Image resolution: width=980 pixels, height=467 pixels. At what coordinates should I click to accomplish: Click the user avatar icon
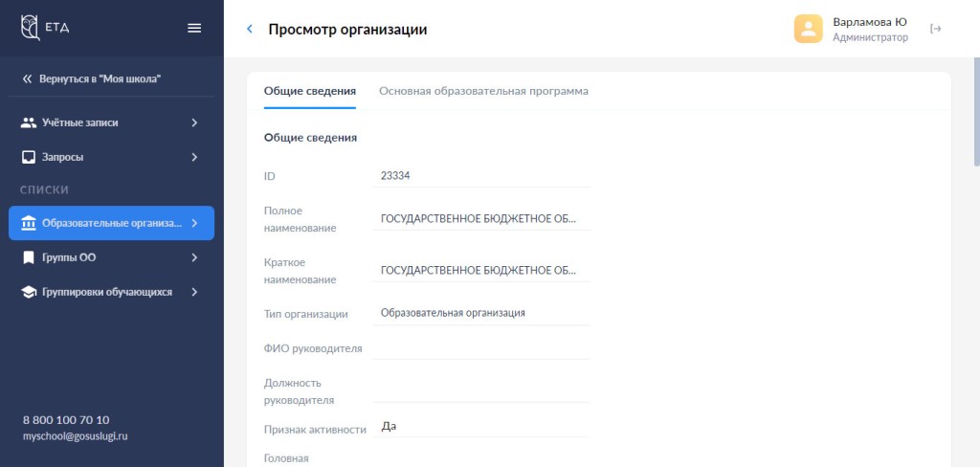tap(809, 29)
